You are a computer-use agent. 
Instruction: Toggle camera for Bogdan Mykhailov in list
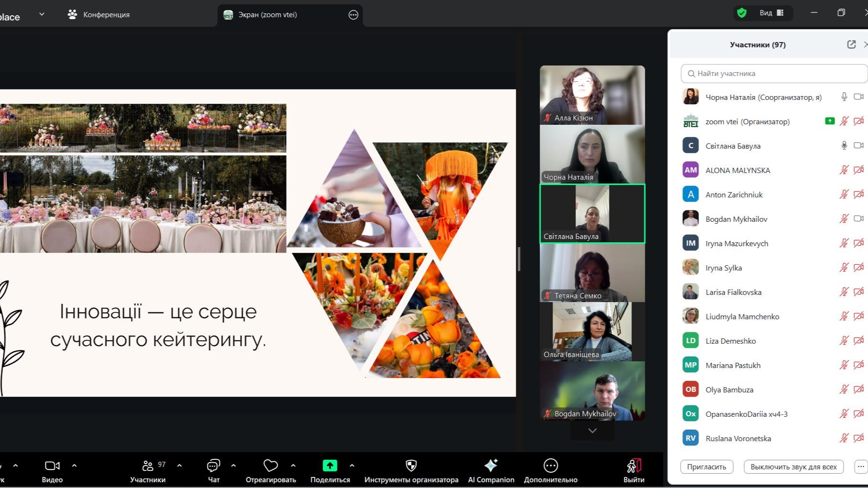858,218
